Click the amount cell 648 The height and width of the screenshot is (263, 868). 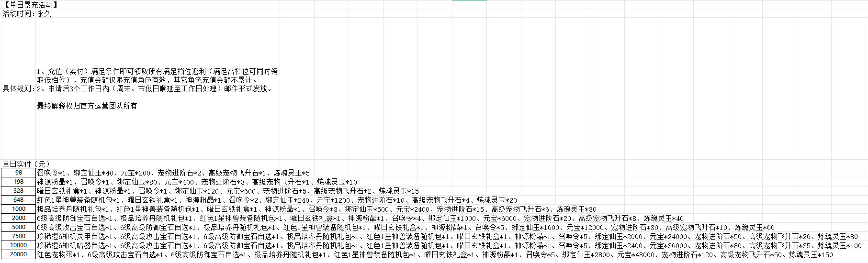[19, 200]
